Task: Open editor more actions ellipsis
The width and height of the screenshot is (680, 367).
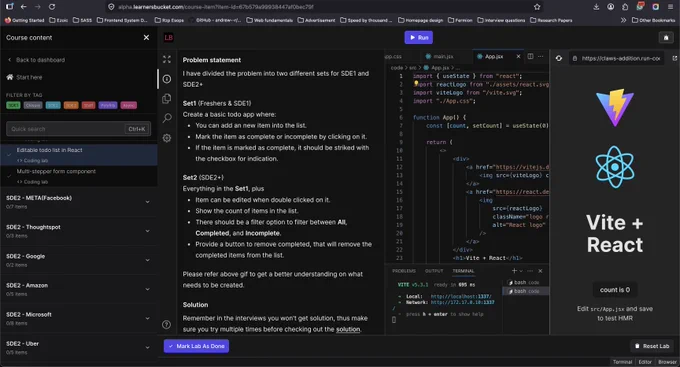Action: (540, 56)
